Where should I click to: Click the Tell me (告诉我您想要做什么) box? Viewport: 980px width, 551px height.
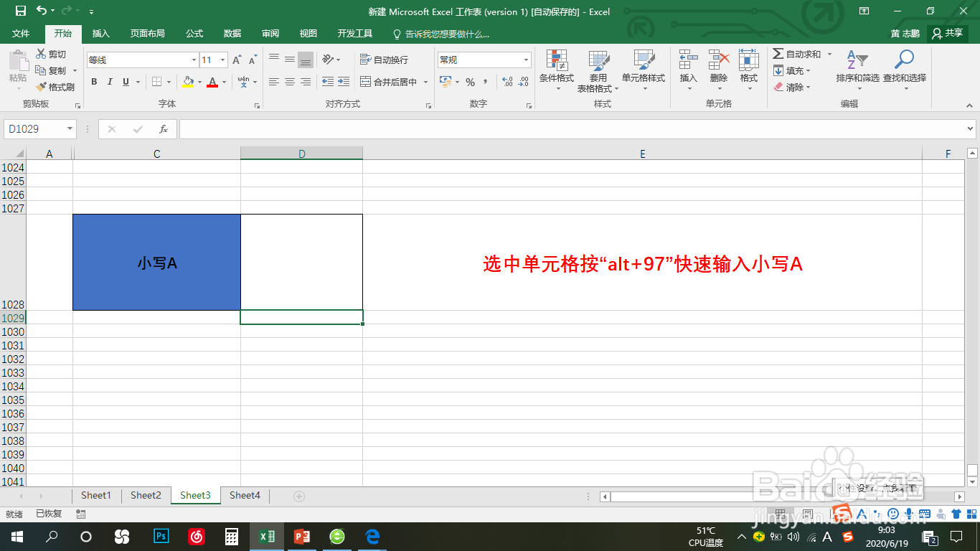click(441, 34)
